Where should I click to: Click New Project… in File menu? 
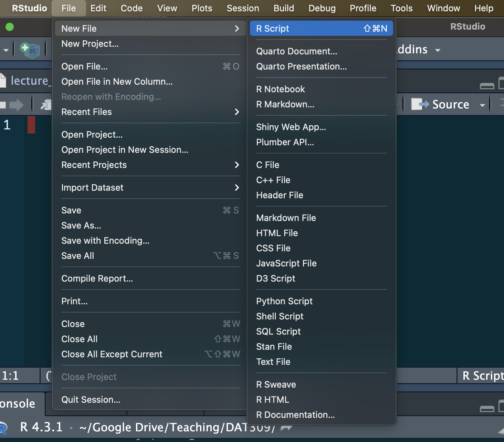150,43
